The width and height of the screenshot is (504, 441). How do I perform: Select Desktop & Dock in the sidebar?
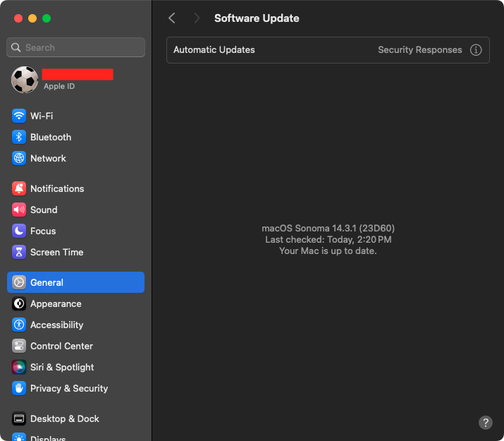point(75,419)
